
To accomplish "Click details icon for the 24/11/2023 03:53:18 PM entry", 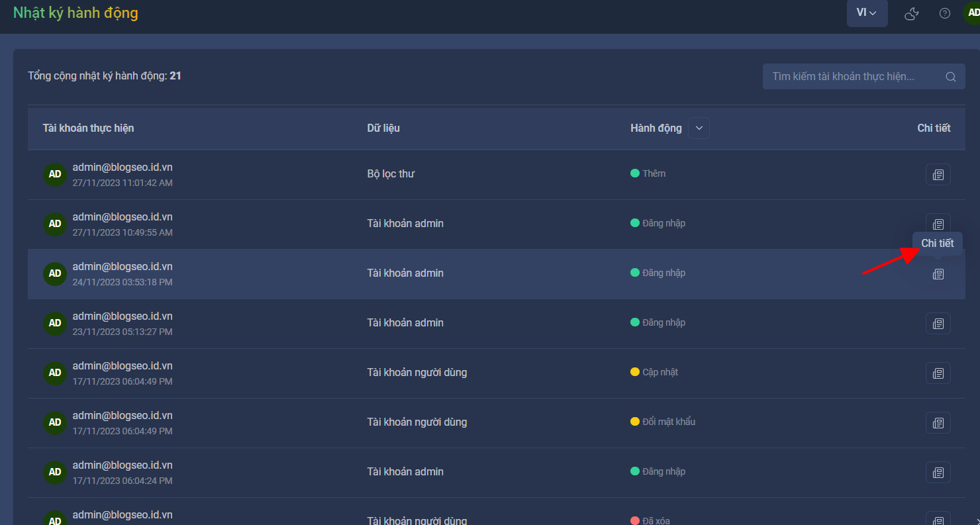I will tap(938, 274).
